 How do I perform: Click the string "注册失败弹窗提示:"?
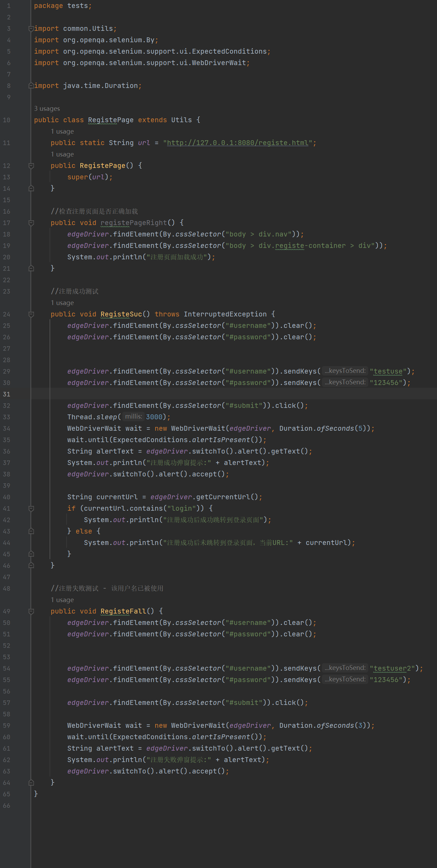(179, 760)
